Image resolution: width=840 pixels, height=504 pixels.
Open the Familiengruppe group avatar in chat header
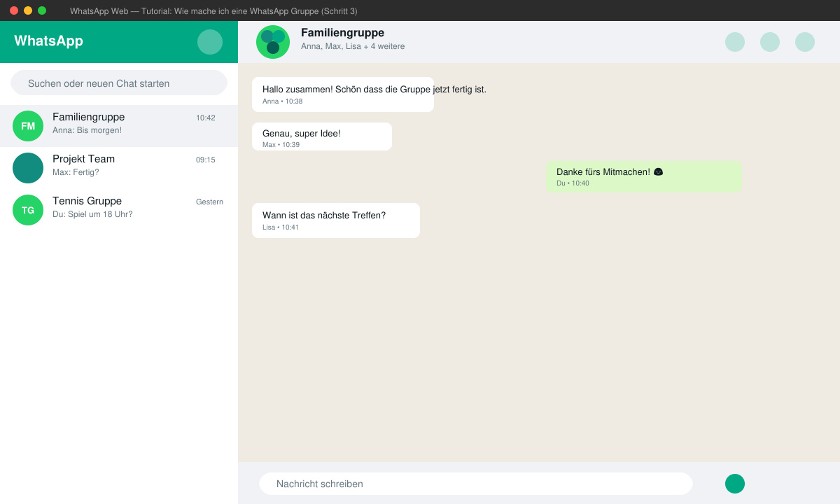pos(273,42)
